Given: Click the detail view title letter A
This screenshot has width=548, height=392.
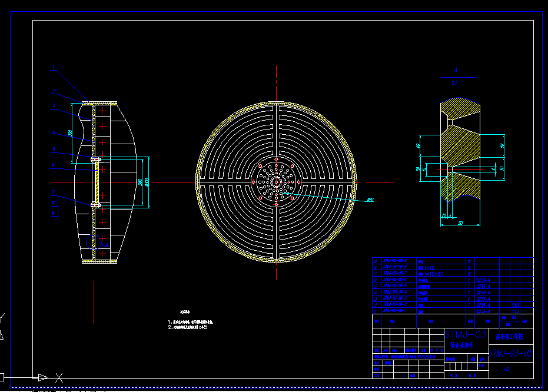Looking at the screenshot, I should tap(456, 70).
